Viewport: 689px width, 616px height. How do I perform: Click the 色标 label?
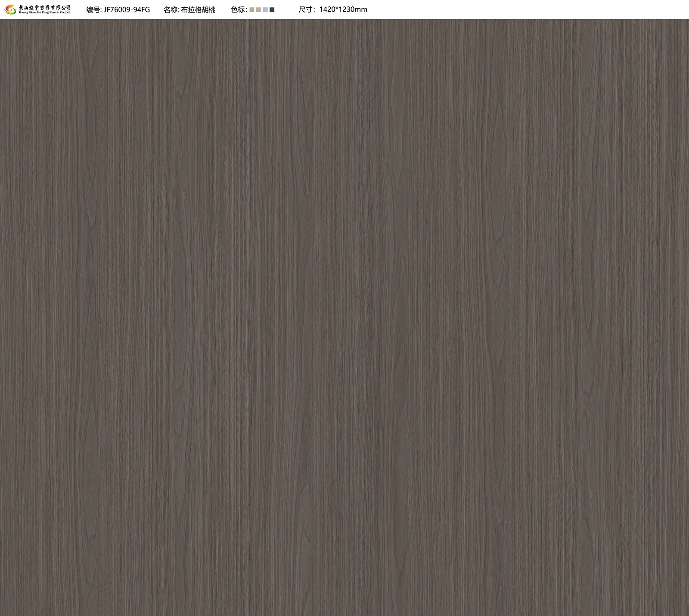[238, 9]
